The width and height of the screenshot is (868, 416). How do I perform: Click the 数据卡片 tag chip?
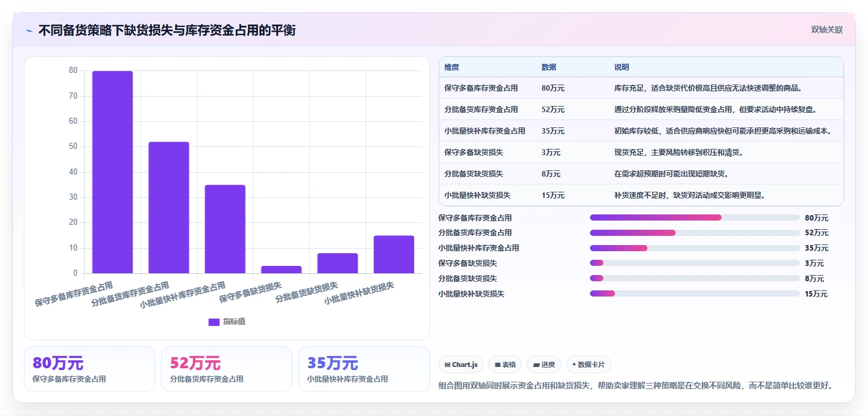[x=588, y=365]
